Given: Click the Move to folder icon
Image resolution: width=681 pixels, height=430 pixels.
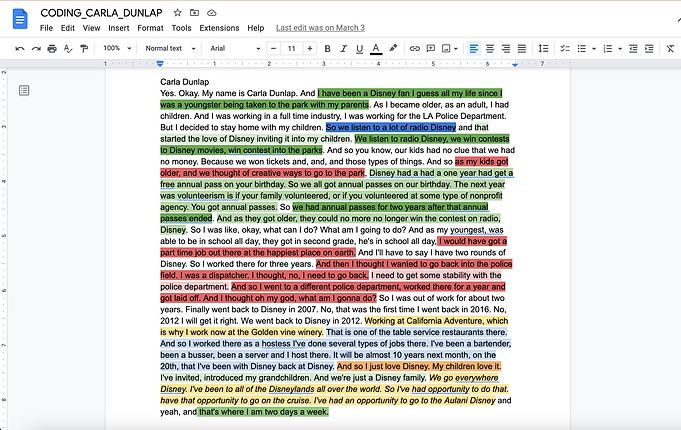Looking at the screenshot, I should (x=194, y=13).
